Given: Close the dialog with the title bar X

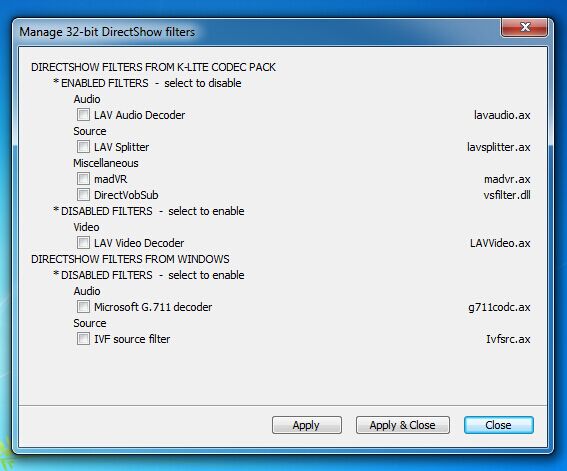Looking at the screenshot, I should pos(524,27).
